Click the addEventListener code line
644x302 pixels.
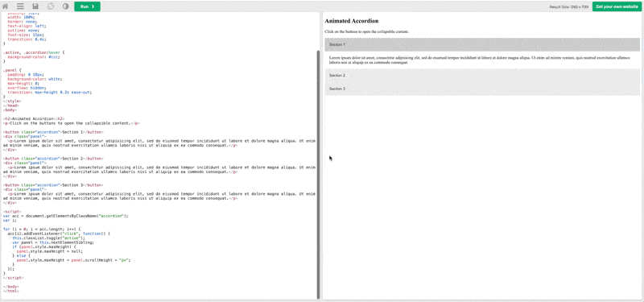(x=59, y=234)
